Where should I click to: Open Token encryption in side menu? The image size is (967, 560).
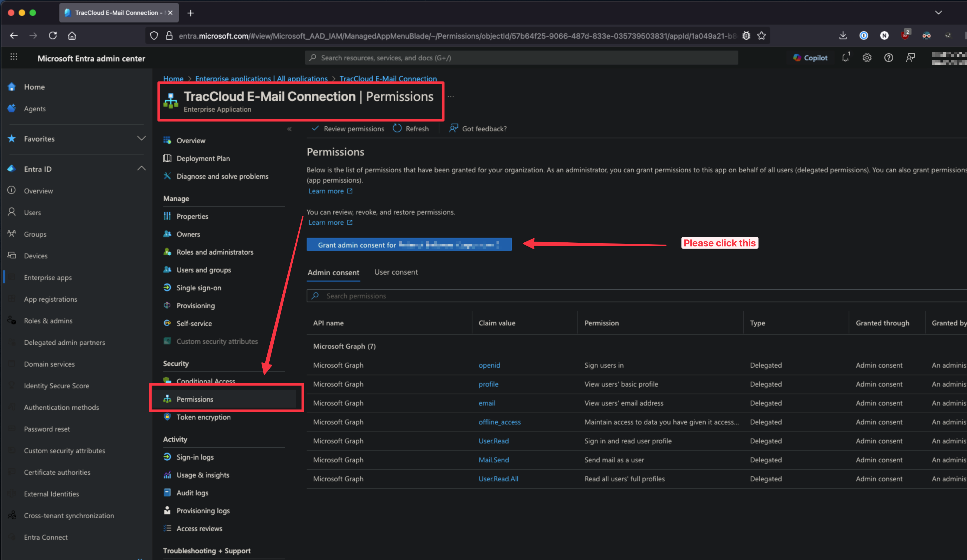[x=203, y=417]
